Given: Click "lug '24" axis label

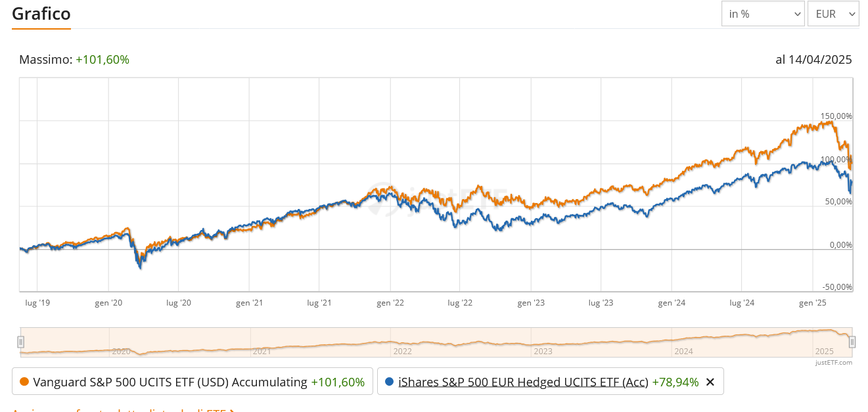Looking at the screenshot, I should click(742, 303).
